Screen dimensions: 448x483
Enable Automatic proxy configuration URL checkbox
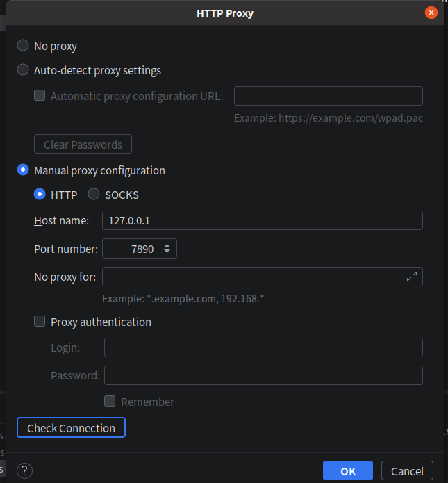coord(40,95)
